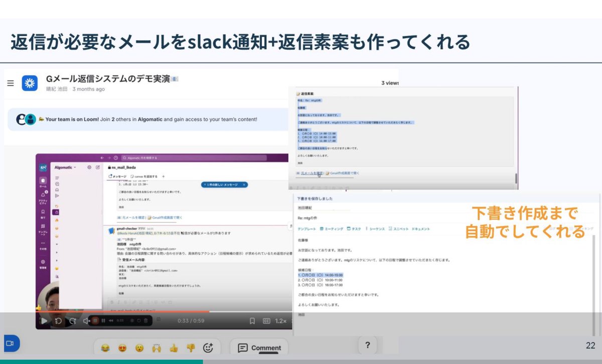React with the raised hands emoji
The height and width of the screenshot is (364, 602).
157,347
